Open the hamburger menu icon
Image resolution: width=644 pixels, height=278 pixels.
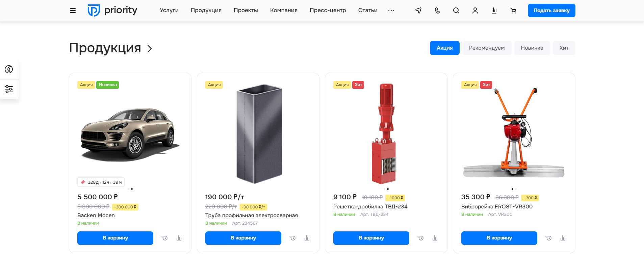pyautogui.click(x=73, y=10)
